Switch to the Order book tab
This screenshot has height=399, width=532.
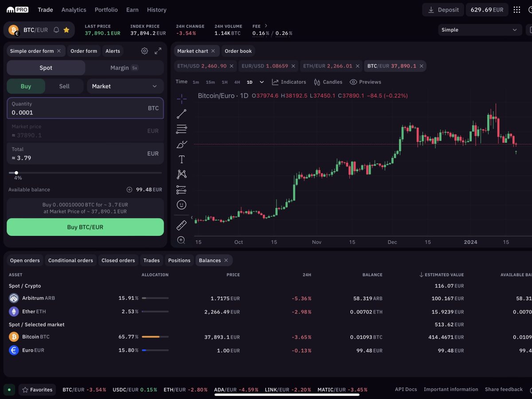click(238, 51)
